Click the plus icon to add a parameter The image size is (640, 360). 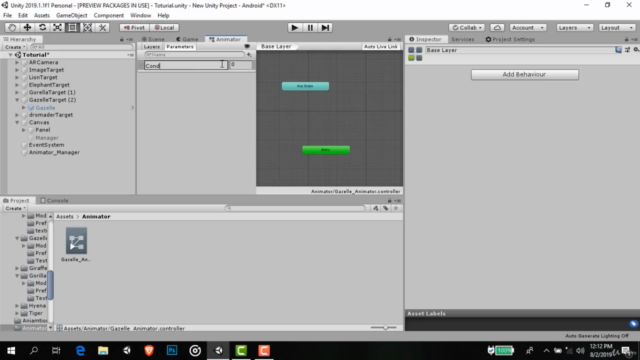coord(249,54)
